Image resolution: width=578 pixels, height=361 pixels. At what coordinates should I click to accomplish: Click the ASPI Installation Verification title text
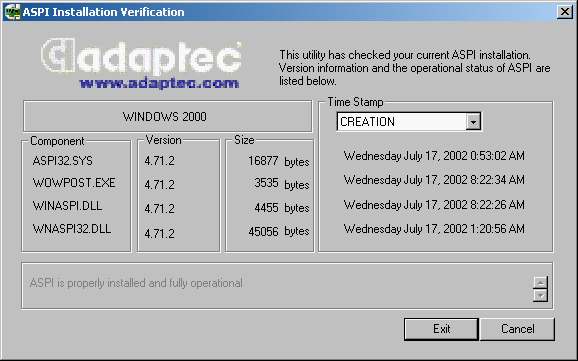pos(103,12)
